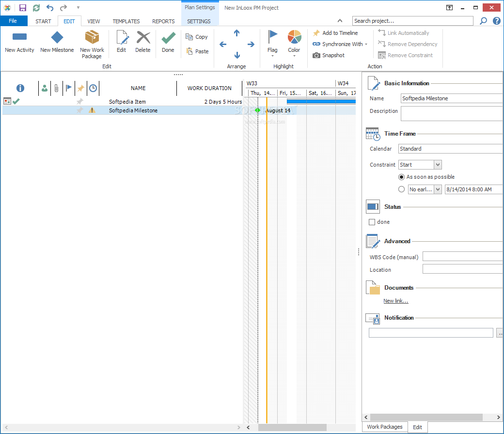Open the SETTINGS tab
The image size is (504, 434).
pyautogui.click(x=199, y=21)
